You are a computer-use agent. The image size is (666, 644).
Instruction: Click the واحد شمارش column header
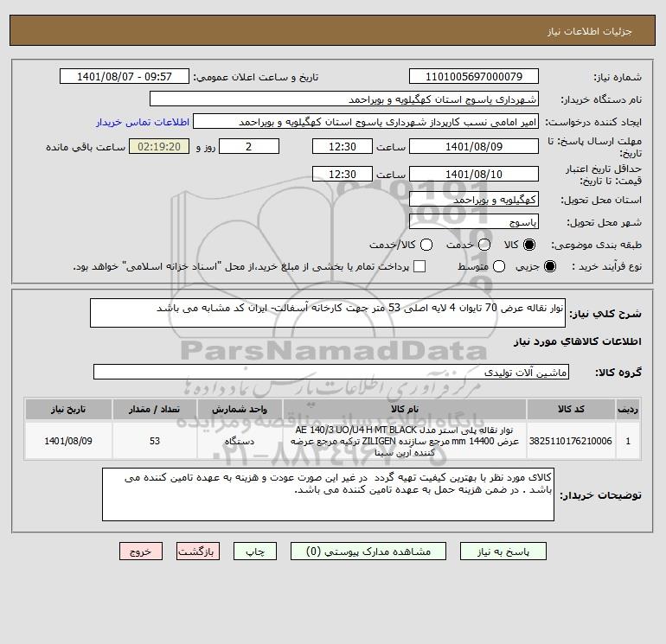coord(240,409)
